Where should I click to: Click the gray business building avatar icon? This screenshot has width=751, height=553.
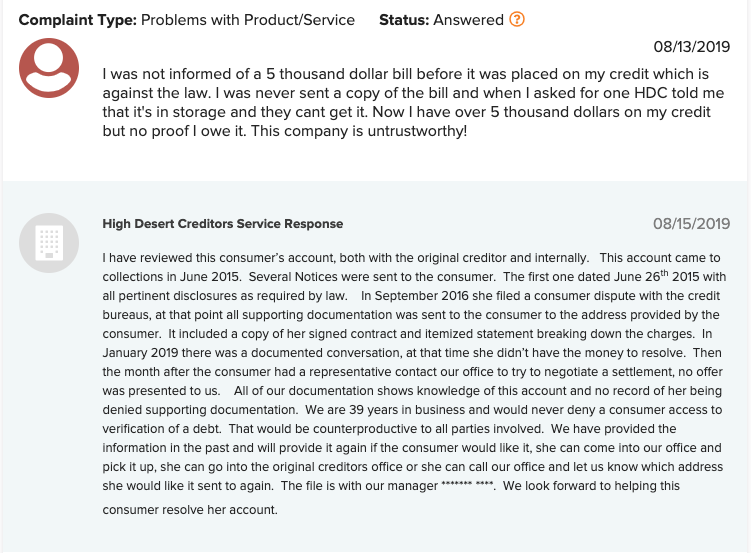(x=49, y=243)
